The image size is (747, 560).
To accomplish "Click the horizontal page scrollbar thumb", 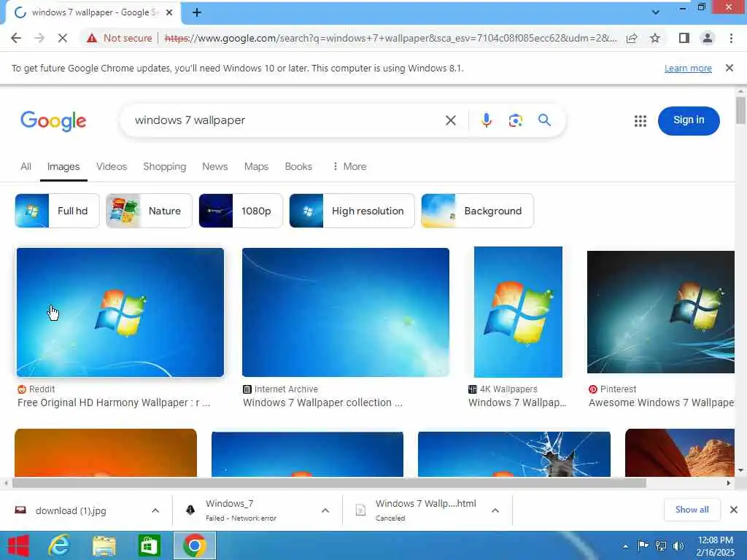I will point(329,483).
